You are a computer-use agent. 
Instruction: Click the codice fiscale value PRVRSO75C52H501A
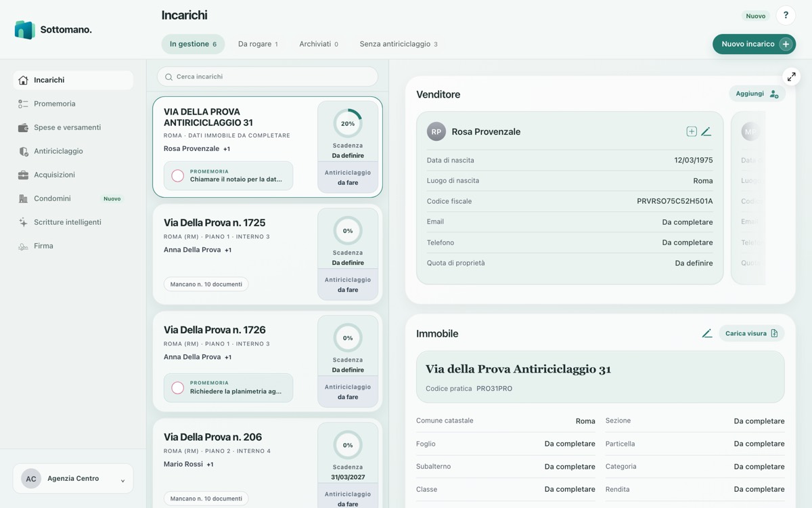[675, 201]
